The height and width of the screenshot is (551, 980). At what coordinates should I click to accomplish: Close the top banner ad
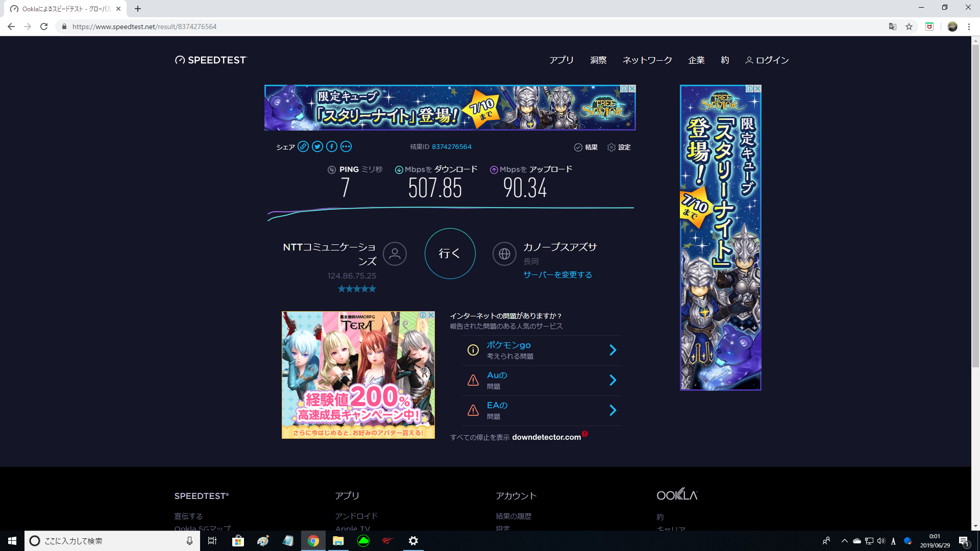pos(632,88)
